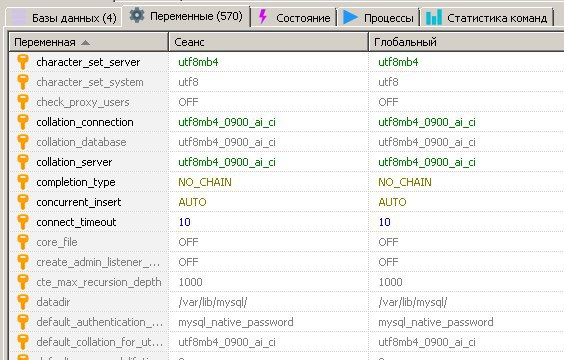The image size is (564, 360).
Task: Open the Переменные (570) tab
Action: click(x=186, y=16)
